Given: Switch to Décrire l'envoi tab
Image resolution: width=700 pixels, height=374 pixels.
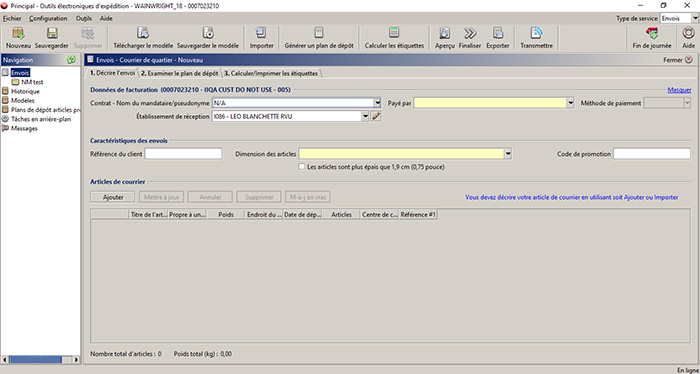Looking at the screenshot, I should (112, 73).
